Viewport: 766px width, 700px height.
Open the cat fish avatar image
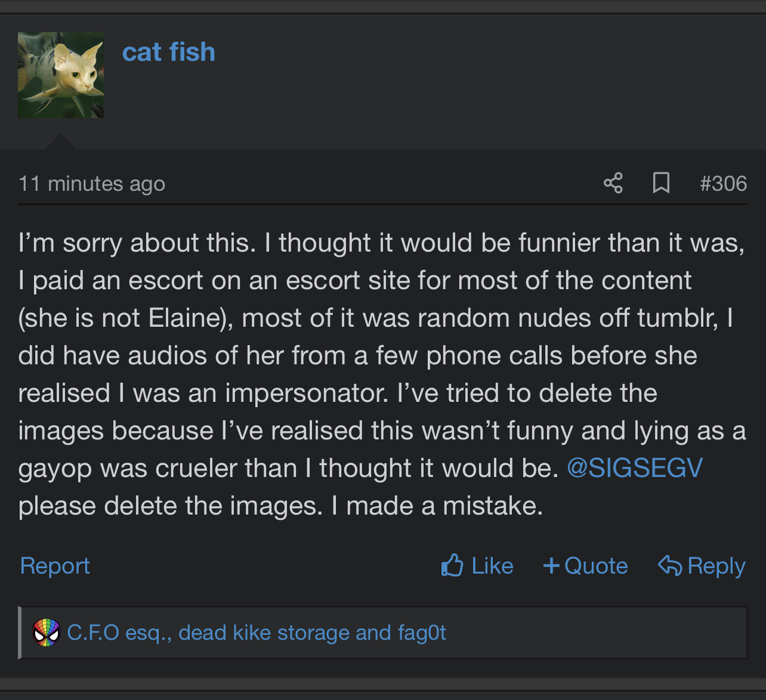(x=61, y=75)
